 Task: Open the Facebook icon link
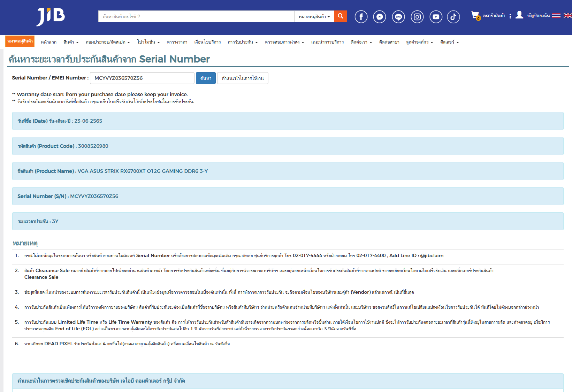(x=361, y=17)
